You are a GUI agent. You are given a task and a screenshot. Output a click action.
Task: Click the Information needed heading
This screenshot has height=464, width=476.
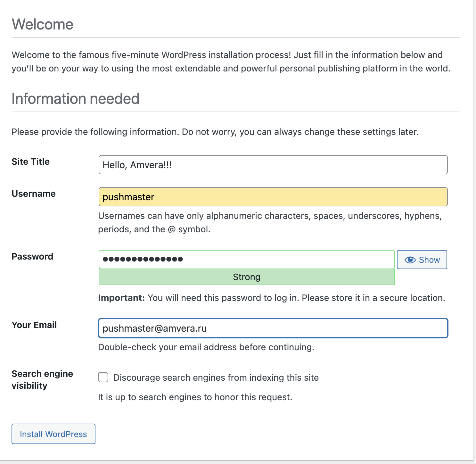(x=76, y=99)
